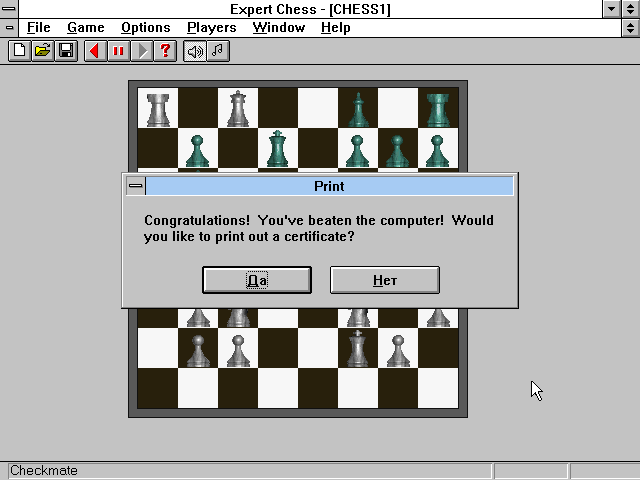The image size is (640, 480).
Task: Minimize Expert Chess with the down arrow
Action: (x=611, y=9)
